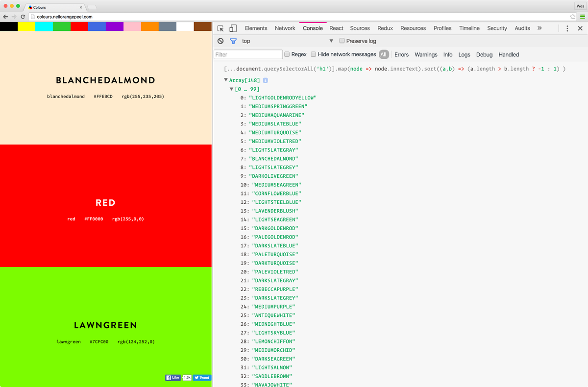The height and width of the screenshot is (387, 588).
Task: Click the BLANCHEDALMOND heading
Action: click(x=105, y=80)
